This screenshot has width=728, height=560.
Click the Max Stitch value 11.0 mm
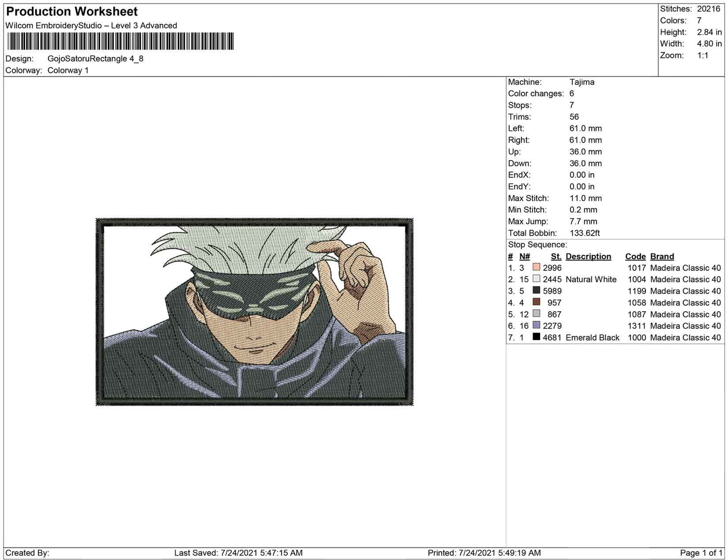pos(586,198)
